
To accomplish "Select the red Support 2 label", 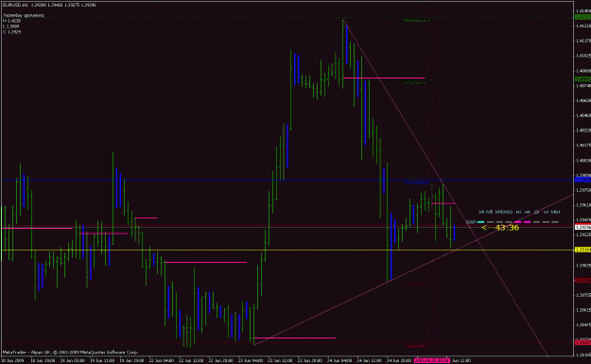I will tap(417, 345).
